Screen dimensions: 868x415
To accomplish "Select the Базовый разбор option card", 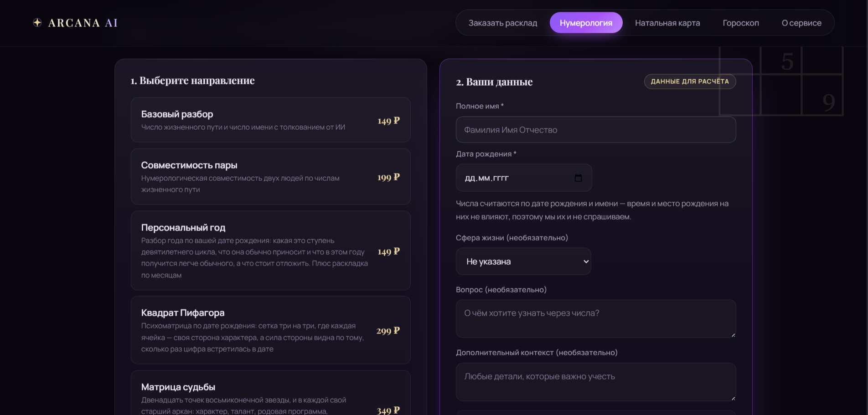I will [x=271, y=120].
